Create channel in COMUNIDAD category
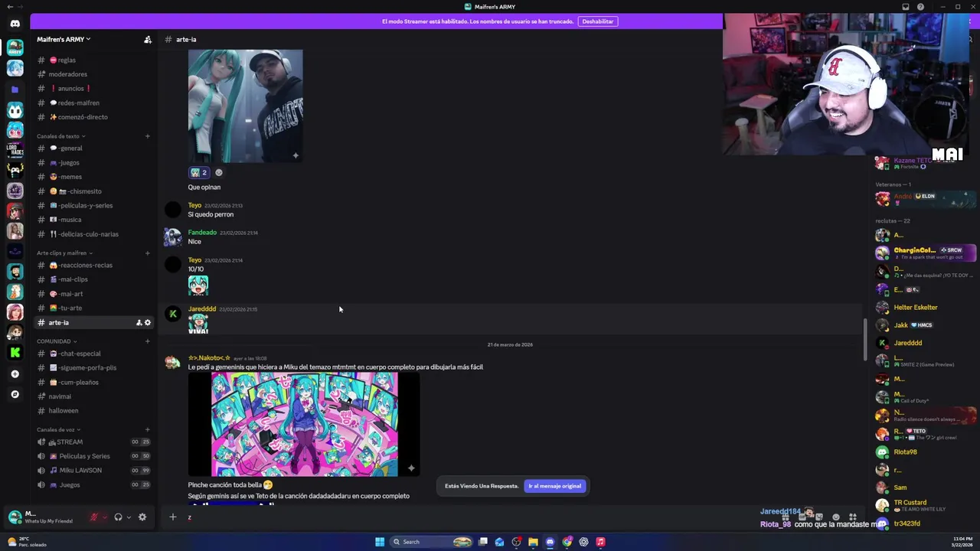This screenshot has height=551, width=980. (148, 341)
